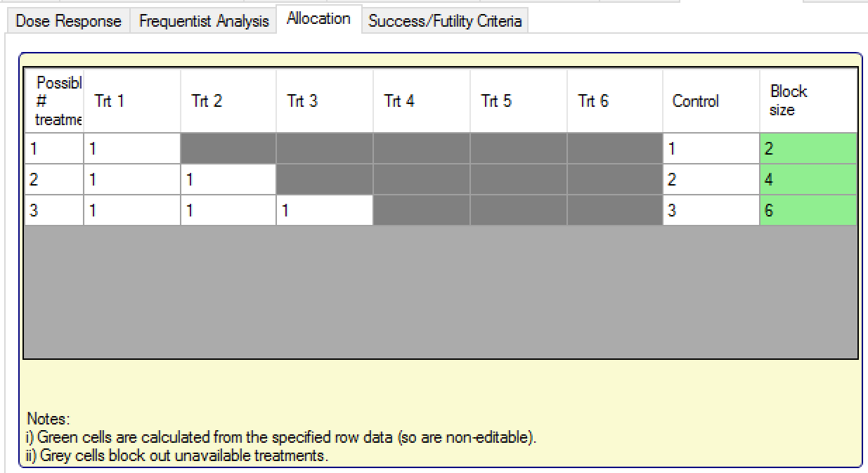The height and width of the screenshot is (473, 868).
Task: Select the Allocation tab
Action: click(x=318, y=19)
